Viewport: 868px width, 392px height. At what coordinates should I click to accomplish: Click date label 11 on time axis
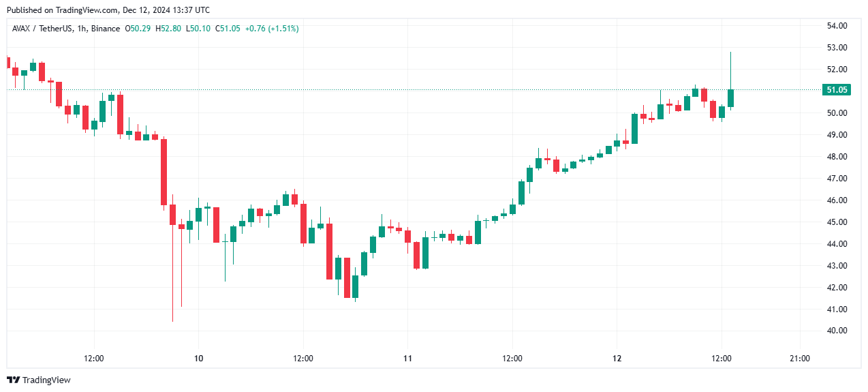click(x=407, y=359)
